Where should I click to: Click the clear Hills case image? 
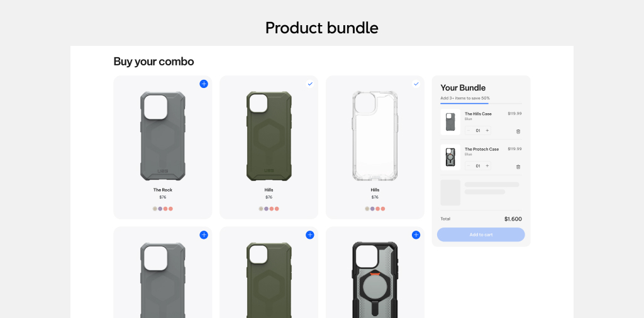point(375,136)
